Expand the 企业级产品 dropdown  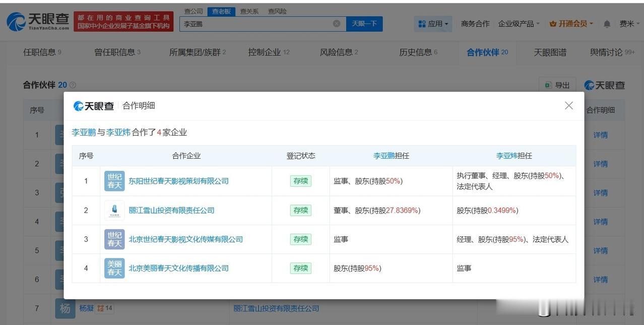[519, 24]
